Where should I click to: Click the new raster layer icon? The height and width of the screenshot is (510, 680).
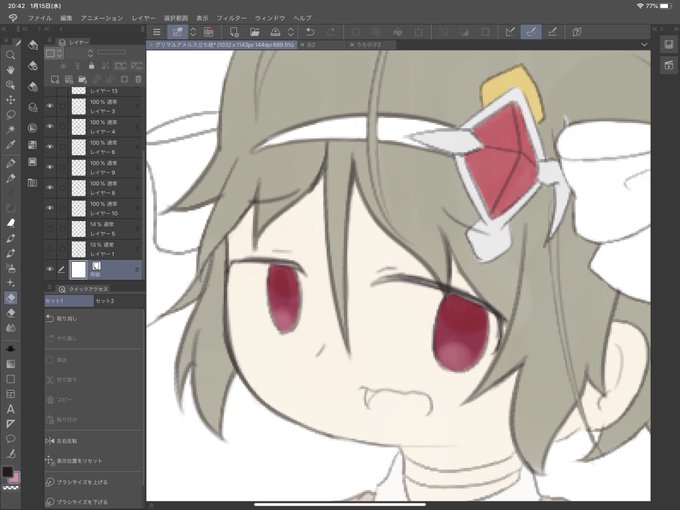(55, 79)
